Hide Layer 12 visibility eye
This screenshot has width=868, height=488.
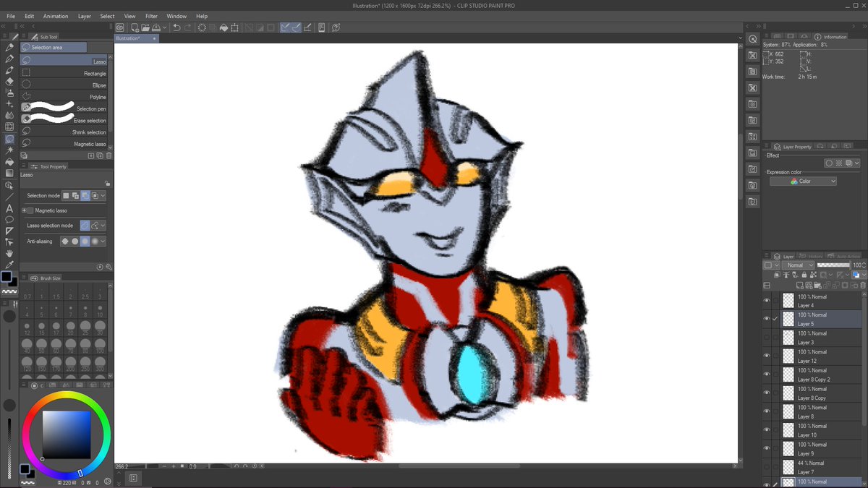point(767,356)
